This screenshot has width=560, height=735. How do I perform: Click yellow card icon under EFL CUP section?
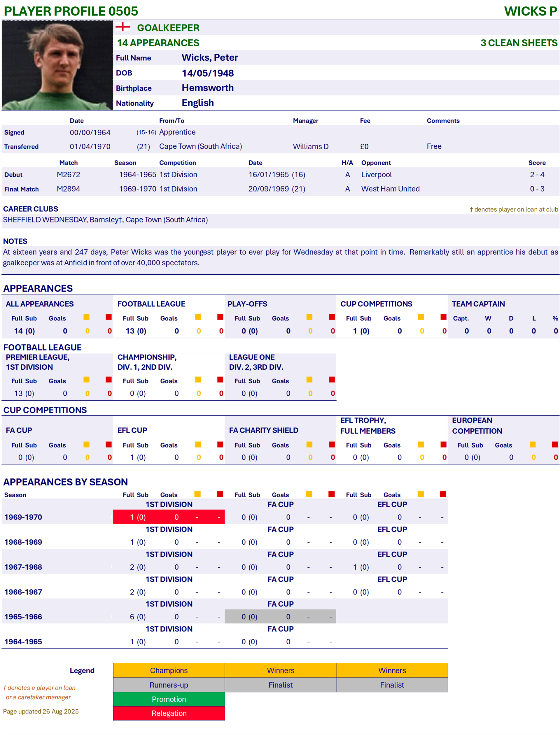pos(198,444)
